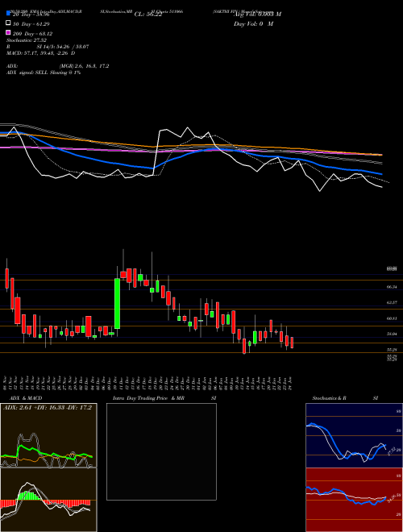This screenshot has height=532, width=403.
Task: Click the 'ADX: 2.61 +DY: 16.33 -DY: 17.2' header
Action: click(48, 407)
